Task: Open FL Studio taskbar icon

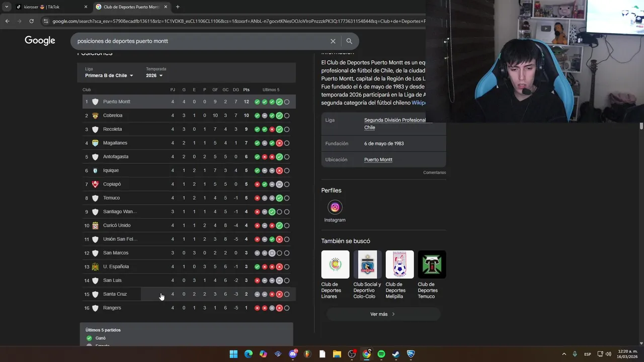Action: (x=307, y=354)
